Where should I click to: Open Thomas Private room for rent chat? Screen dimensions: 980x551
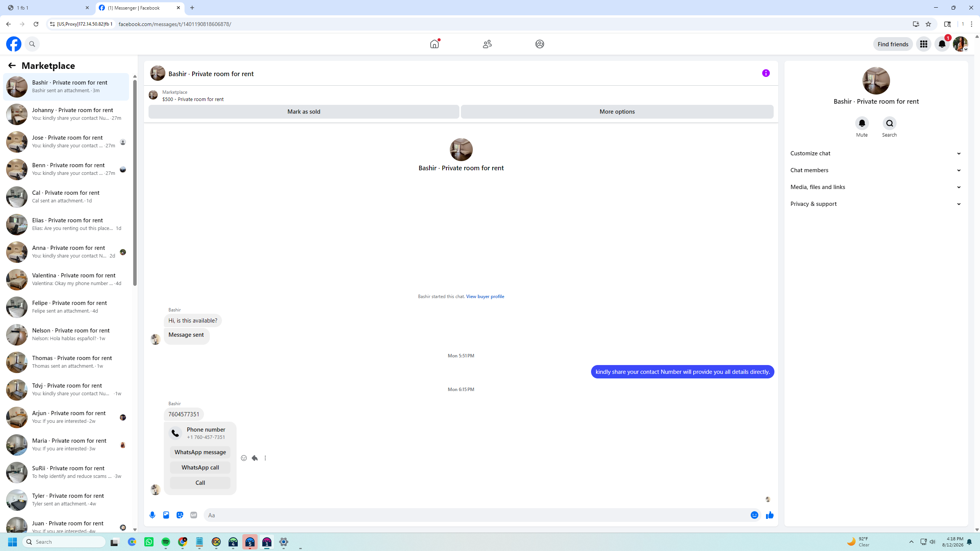coord(66,362)
